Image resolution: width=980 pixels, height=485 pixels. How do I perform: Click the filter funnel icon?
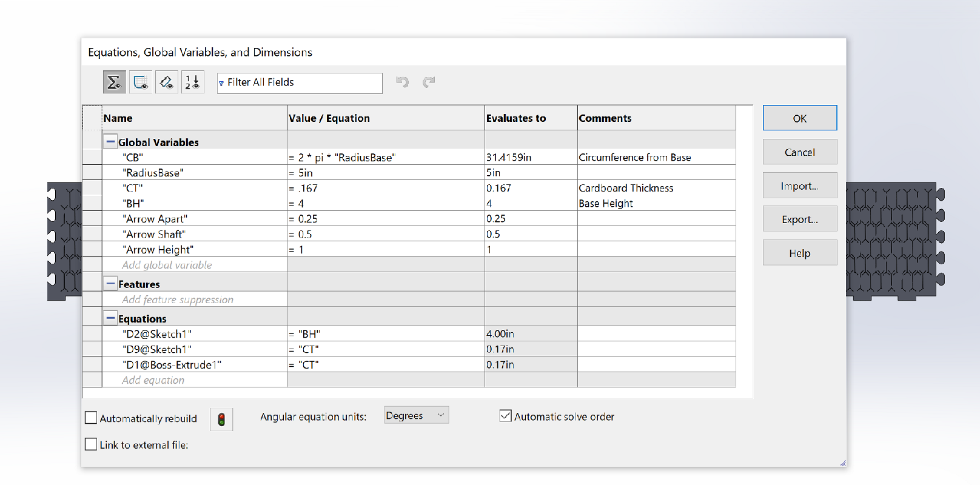coord(221,83)
